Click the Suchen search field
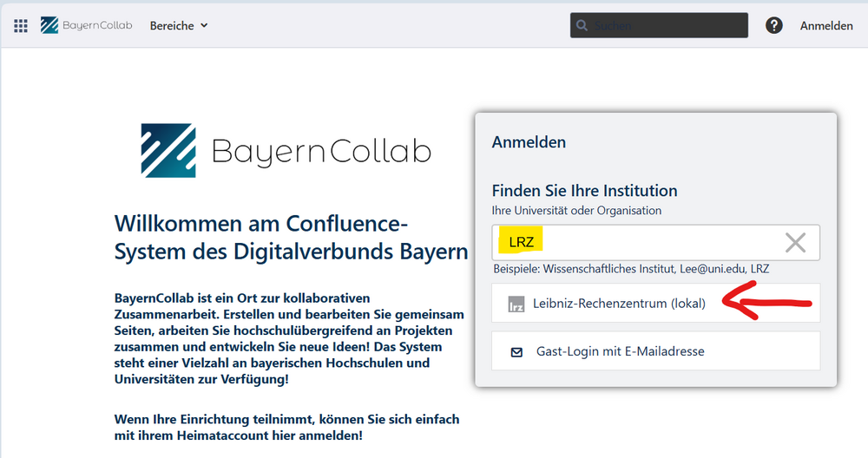This screenshot has height=458, width=868. click(659, 25)
